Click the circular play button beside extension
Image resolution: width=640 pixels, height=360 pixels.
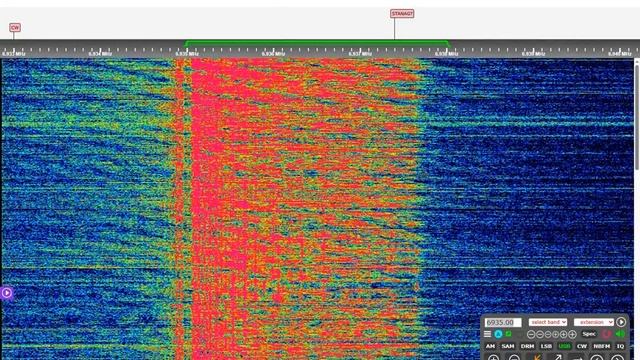tap(621, 322)
